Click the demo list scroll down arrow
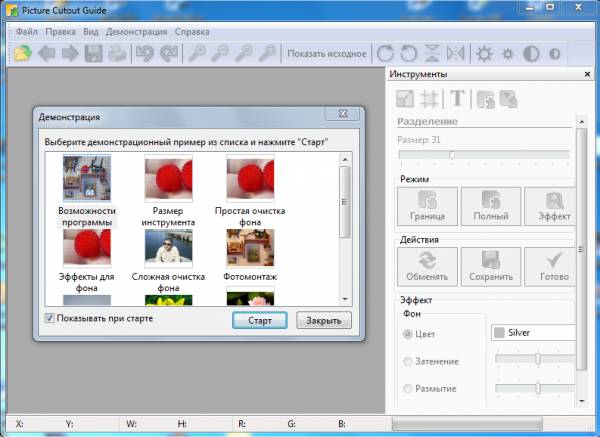 coord(345,298)
